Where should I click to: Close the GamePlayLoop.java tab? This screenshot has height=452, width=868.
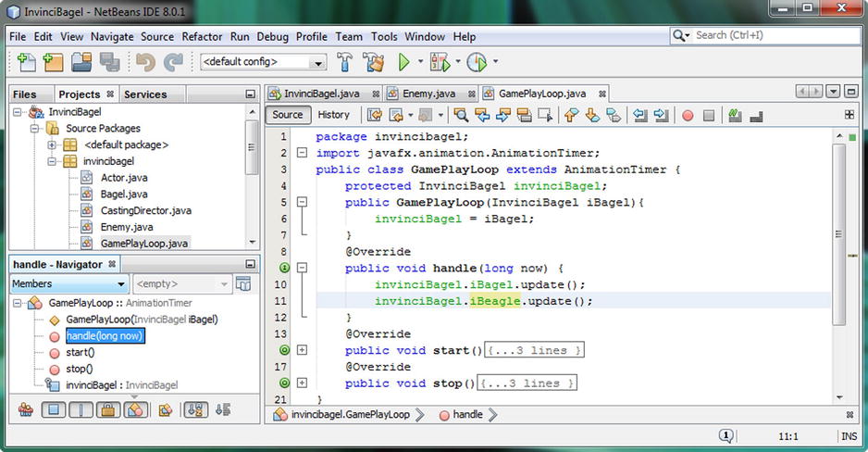602,94
